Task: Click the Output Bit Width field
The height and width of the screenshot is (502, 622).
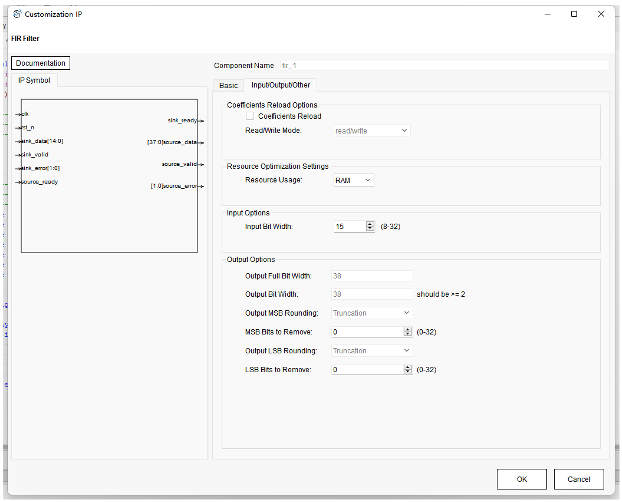Action: [371, 295]
